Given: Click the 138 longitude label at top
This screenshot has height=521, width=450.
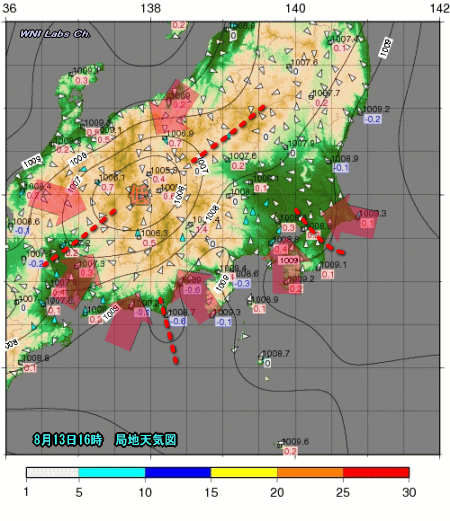Looking at the screenshot, I should 151,8.
